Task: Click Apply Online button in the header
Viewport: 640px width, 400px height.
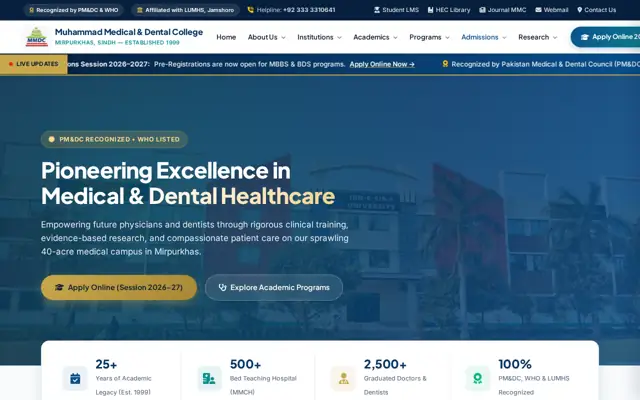Action: (606, 37)
